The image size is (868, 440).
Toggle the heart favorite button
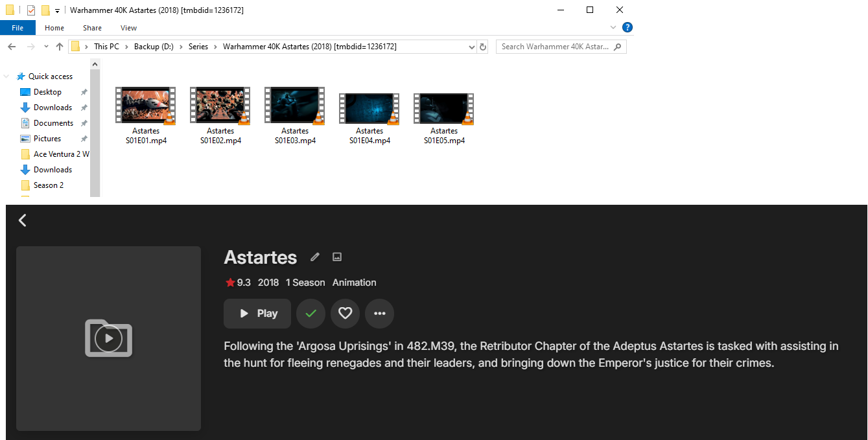point(346,314)
